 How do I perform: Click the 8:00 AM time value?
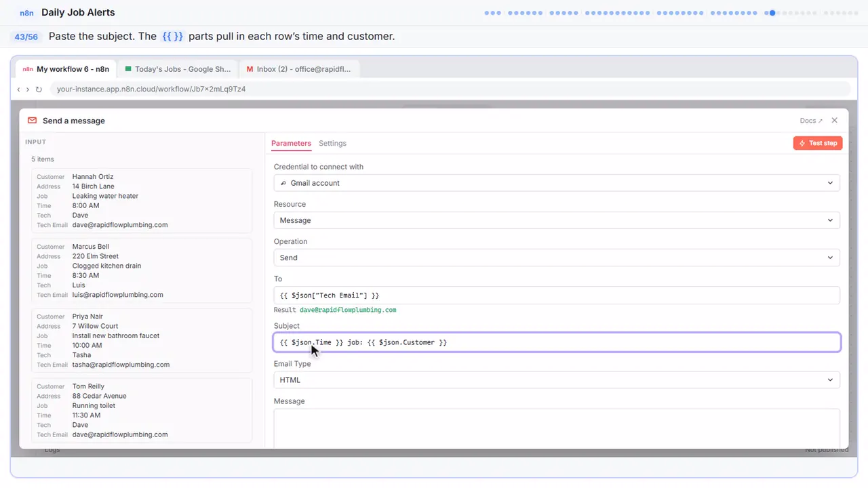tap(86, 205)
